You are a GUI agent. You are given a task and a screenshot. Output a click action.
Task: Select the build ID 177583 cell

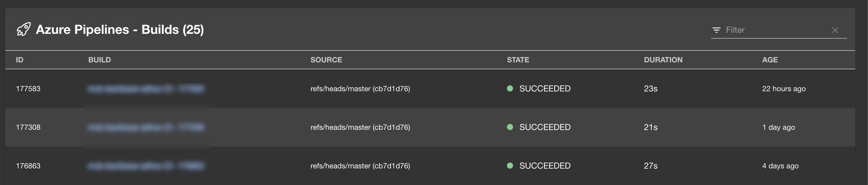click(28, 89)
